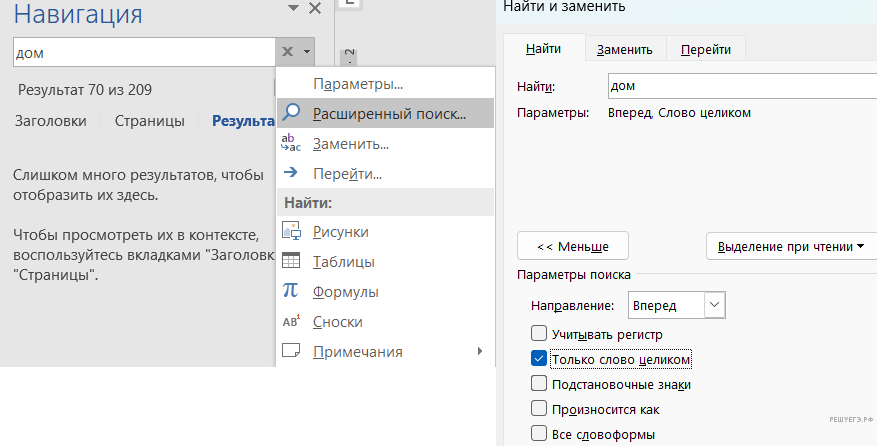Choose the Сноски footnote icon

tap(291, 322)
